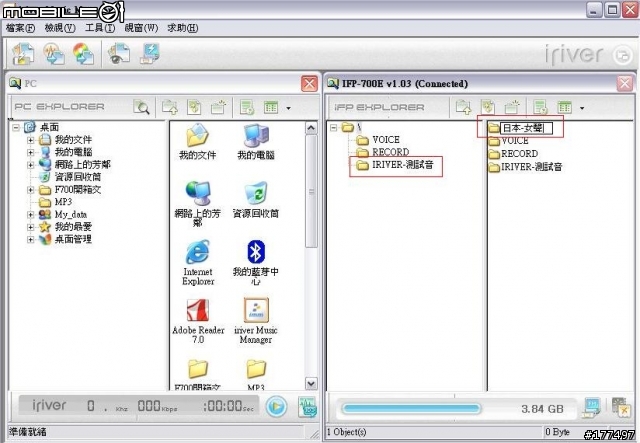Select 我的電腦 icon in PC file list
This screenshot has width=640, height=443.
click(256, 142)
